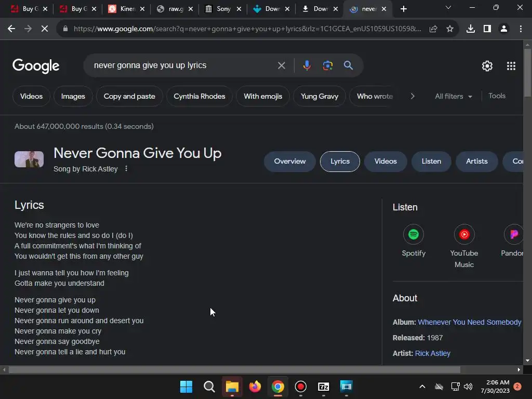Click the Google search magnifier button
This screenshot has width=532, height=399.
(x=348, y=65)
